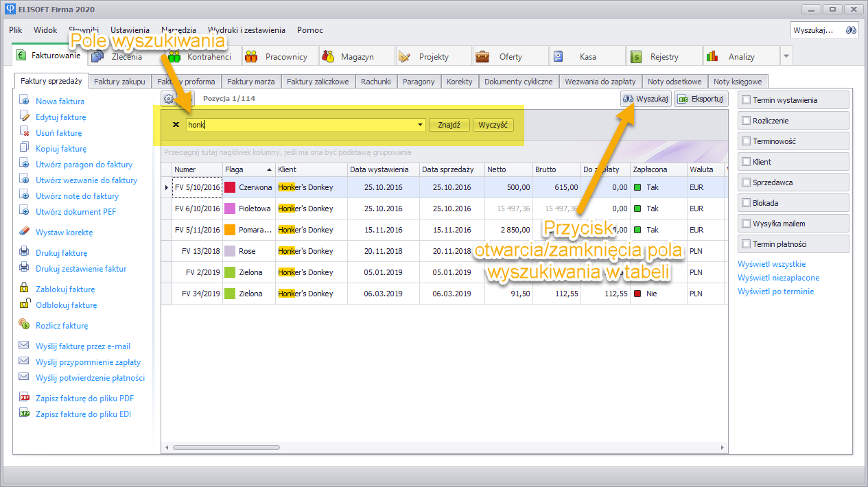Sort by the Data wystawienia column header
The height and width of the screenshot is (487, 868).
pyautogui.click(x=383, y=169)
